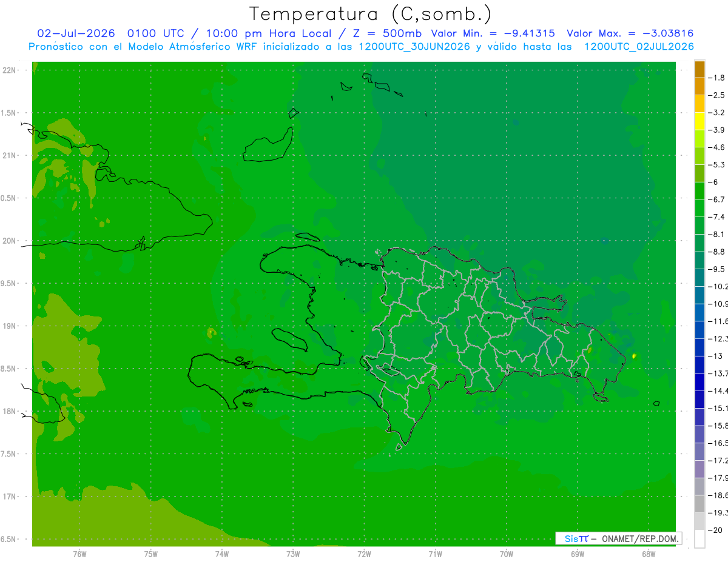This screenshot has width=728, height=562.
Task: Click the '69W' longitude axis label
Action: point(578,554)
